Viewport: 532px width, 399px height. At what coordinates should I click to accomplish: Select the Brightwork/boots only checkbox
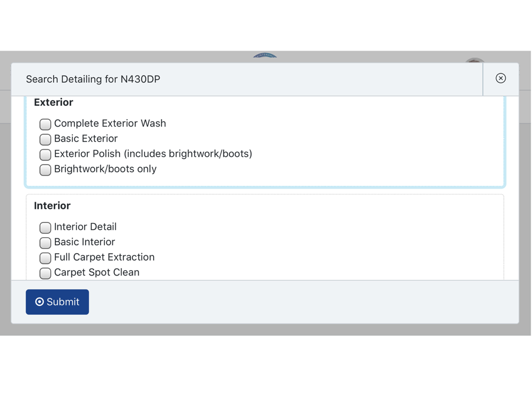tap(45, 170)
